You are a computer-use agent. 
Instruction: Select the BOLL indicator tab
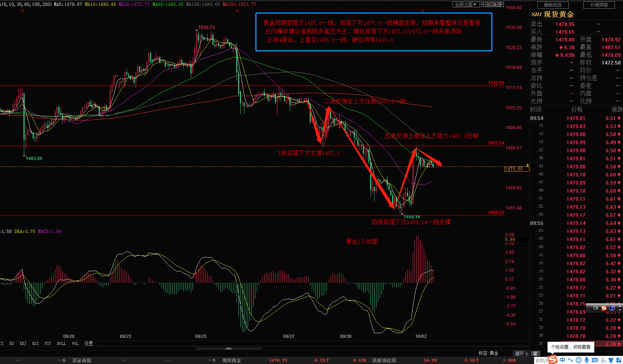pyautogui.click(x=62, y=343)
